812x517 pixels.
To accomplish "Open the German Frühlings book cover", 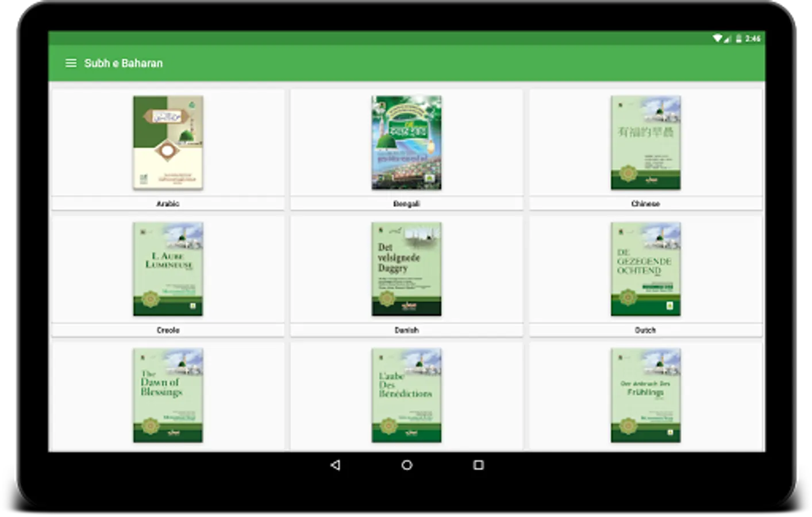I will click(645, 395).
